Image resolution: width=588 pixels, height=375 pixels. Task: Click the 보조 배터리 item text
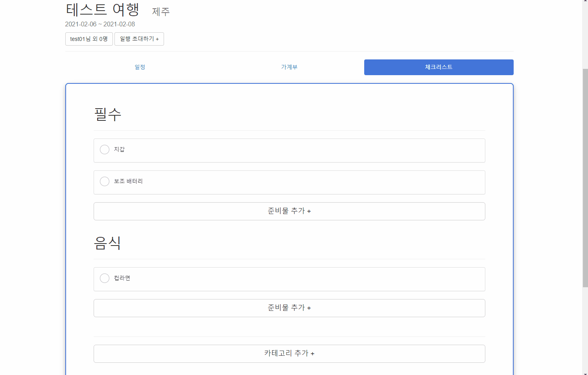click(128, 181)
